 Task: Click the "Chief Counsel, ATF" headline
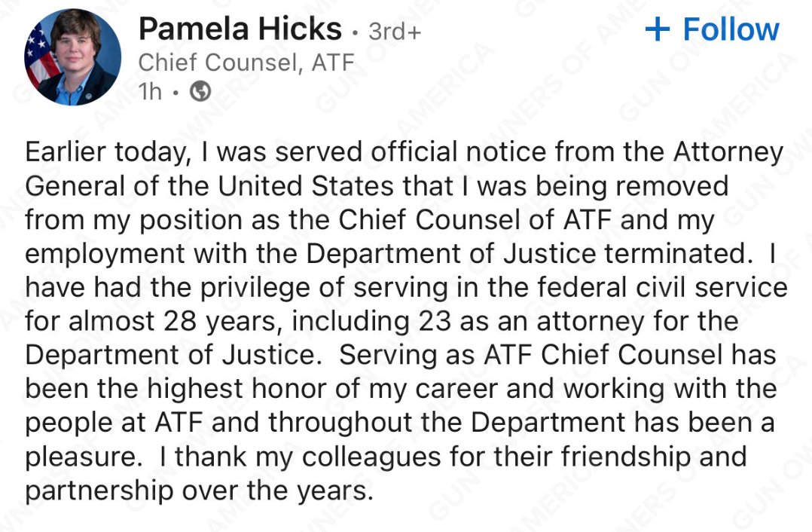(x=246, y=63)
